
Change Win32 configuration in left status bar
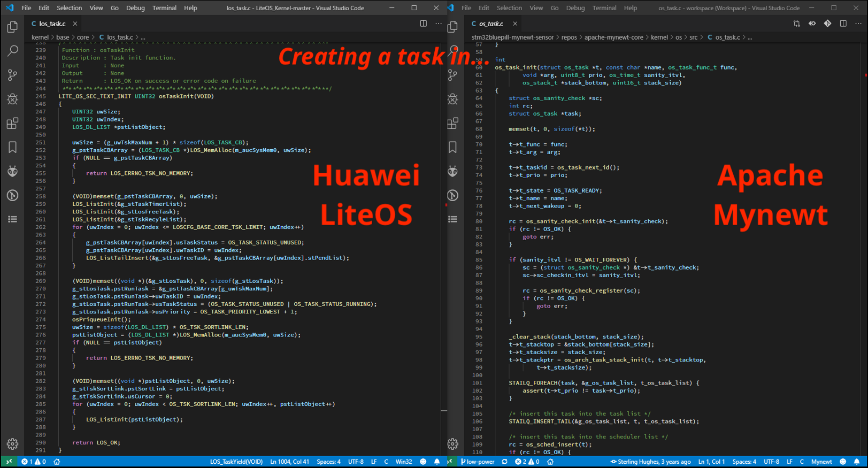(x=404, y=462)
